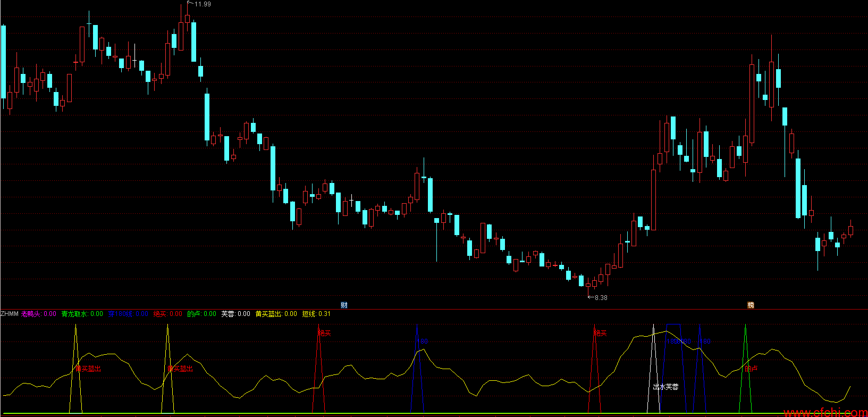Click the 的卢: 0.00 legend entry

[x=201, y=314]
